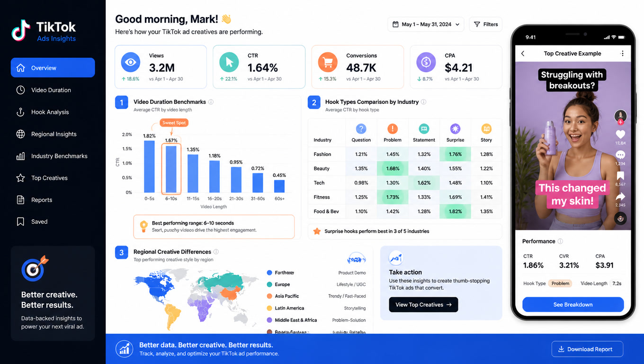Click info icon beside Video Duration Benchmarks
Viewport: 644px width, 364px height.
211,102
